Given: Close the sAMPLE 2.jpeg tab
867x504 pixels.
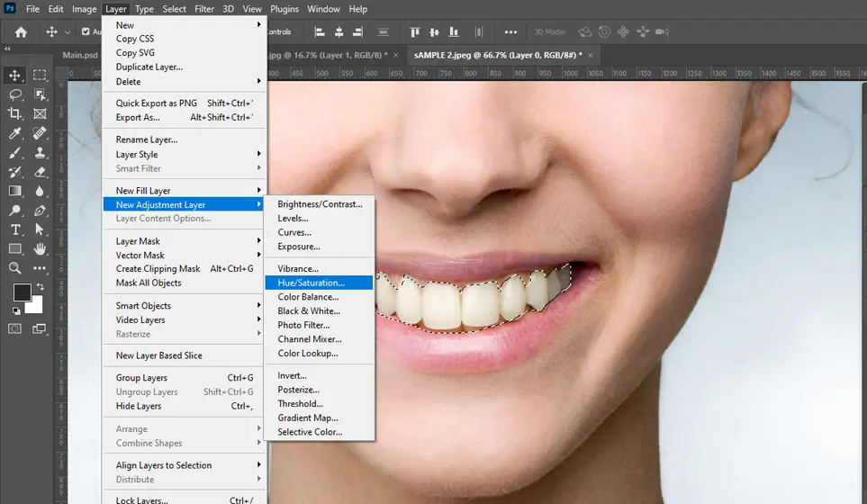Looking at the screenshot, I should tap(591, 55).
